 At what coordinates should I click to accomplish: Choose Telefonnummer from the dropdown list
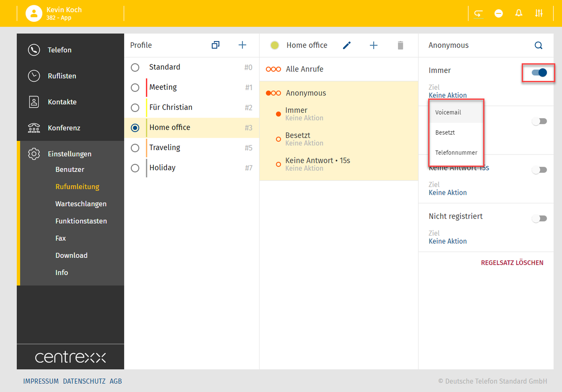(x=456, y=153)
